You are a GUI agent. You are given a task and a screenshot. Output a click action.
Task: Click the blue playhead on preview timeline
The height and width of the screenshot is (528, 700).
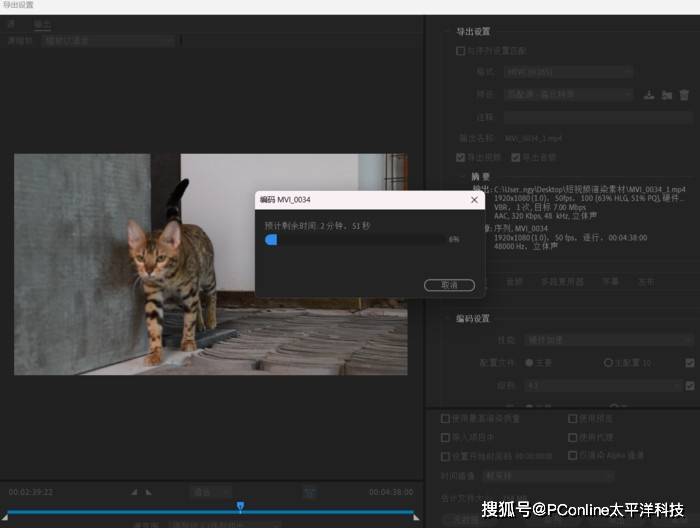(x=240, y=506)
